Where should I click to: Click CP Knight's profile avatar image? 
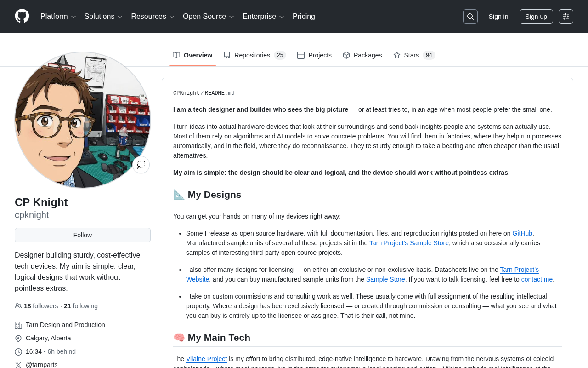tap(83, 120)
